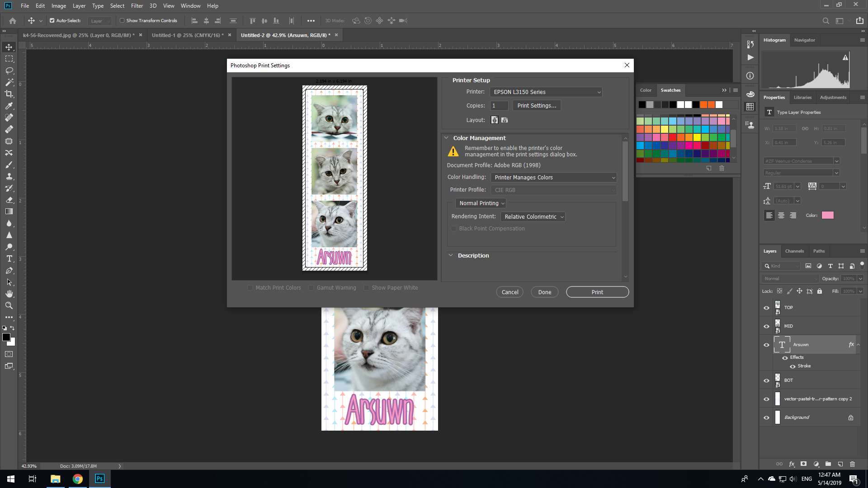
Task: Open Rendering Intent dropdown
Action: tap(533, 217)
